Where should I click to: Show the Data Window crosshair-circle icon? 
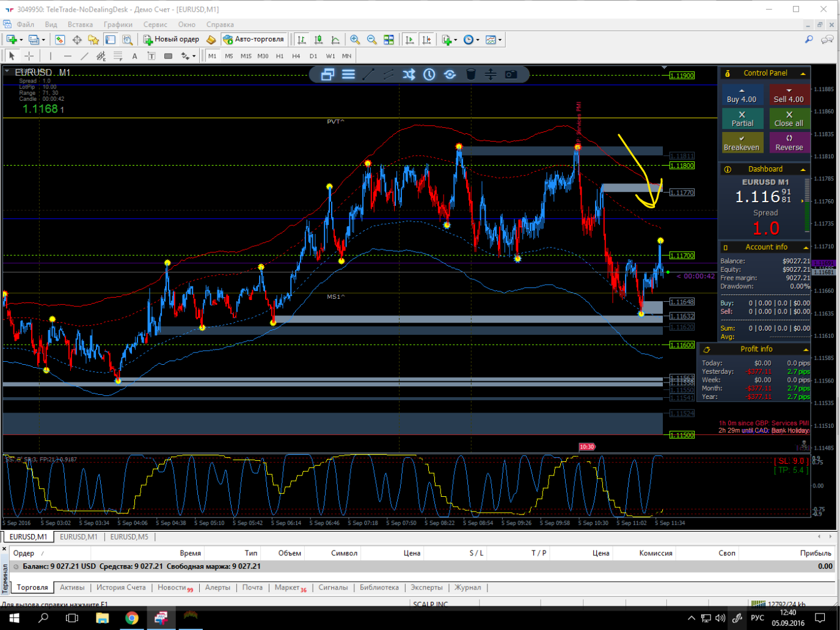77,40
